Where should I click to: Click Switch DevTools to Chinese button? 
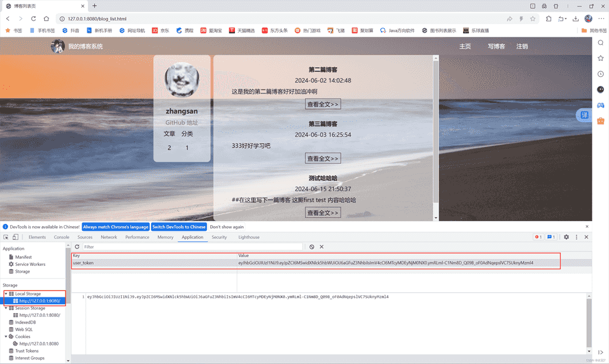(180, 227)
